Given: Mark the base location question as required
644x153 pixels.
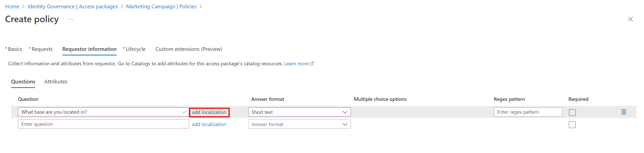Looking at the screenshot, I should point(572,112).
